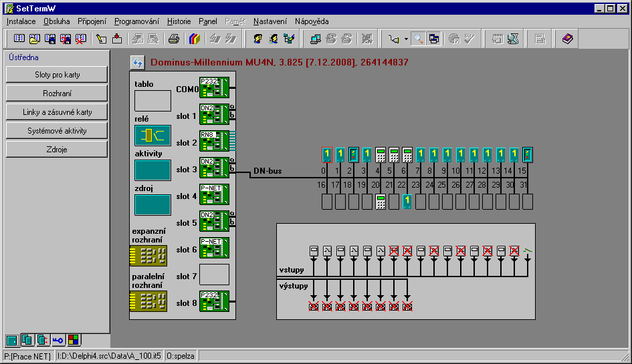Screen dimensions: 632x364
Task: Click the open folder toolbar icon
Action: [x=34, y=39]
